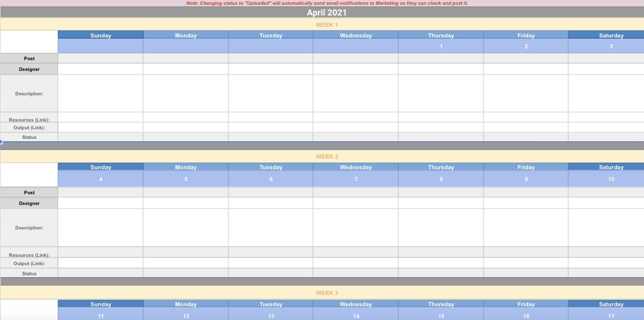The image size is (644, 320).
Task: Select Week 2 Sunday column header
Action: coord(101,167)
